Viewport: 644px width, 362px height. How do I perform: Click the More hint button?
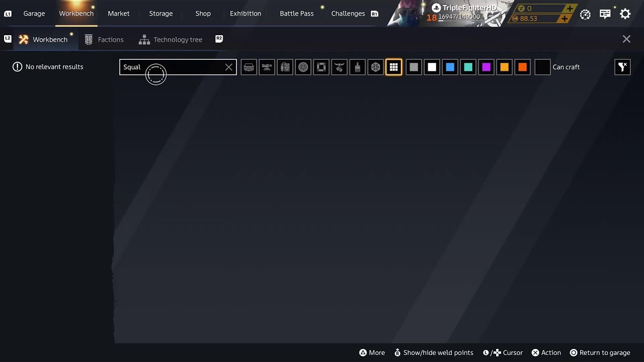pos(372,353)
